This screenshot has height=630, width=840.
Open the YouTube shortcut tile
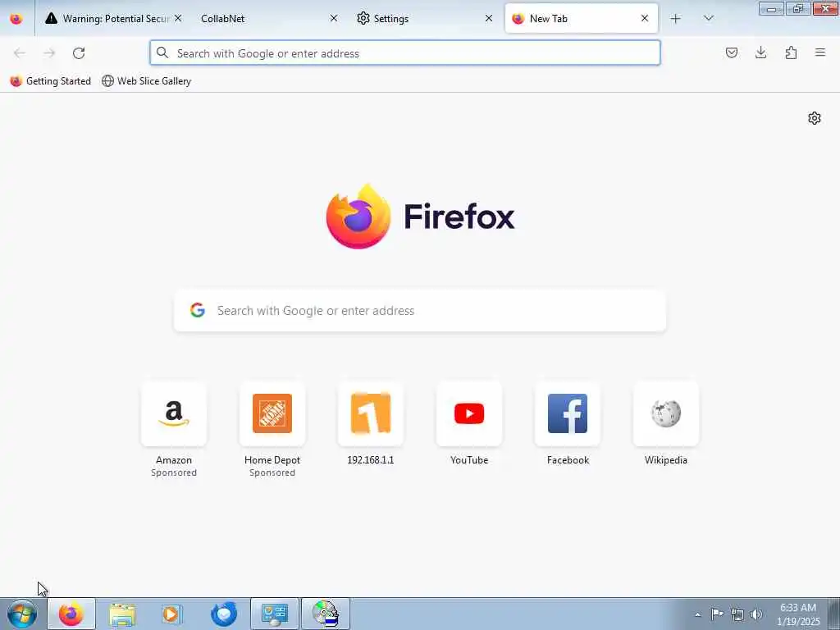click(469, 413)
